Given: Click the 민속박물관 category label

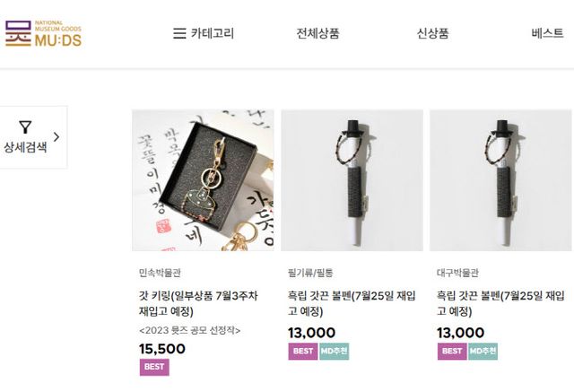Looking at the screenshot, I should 160,273.
